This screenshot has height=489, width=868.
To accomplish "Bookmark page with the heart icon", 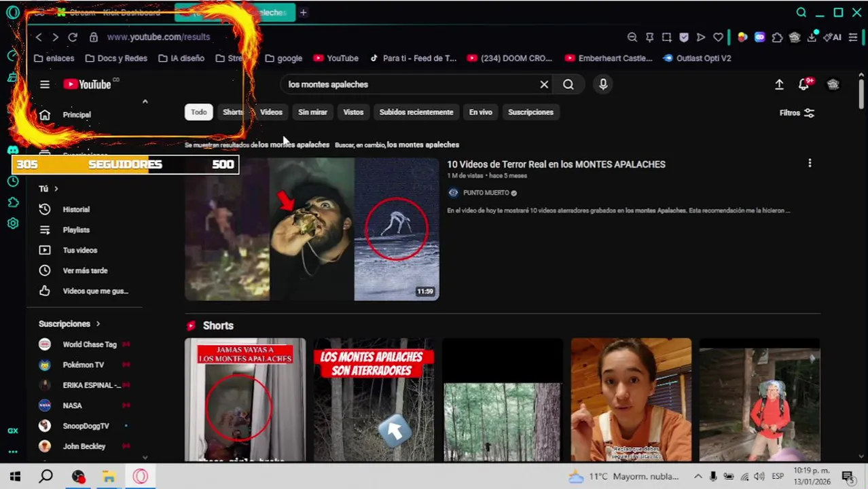I will 718,37.
